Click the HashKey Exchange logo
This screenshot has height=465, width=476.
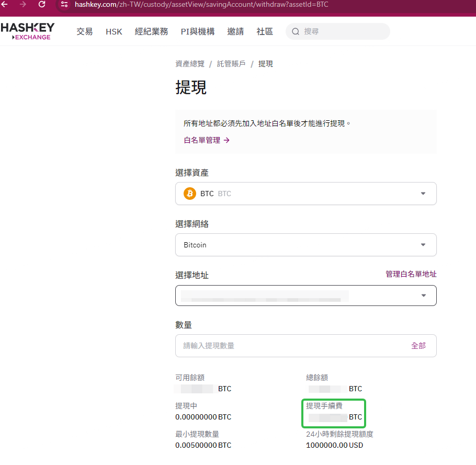pyautogui.click(x=28, y=31)
